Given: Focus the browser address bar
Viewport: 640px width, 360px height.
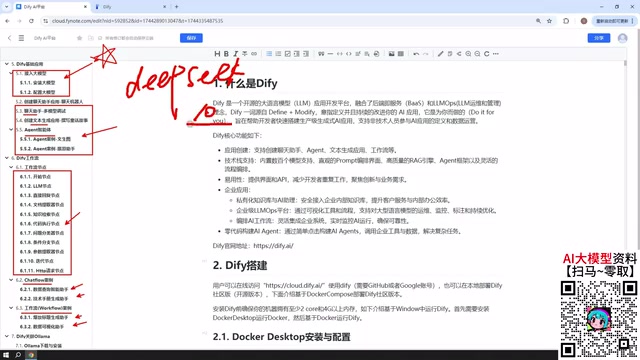Looking at the screenshot, I should [286, 21].
